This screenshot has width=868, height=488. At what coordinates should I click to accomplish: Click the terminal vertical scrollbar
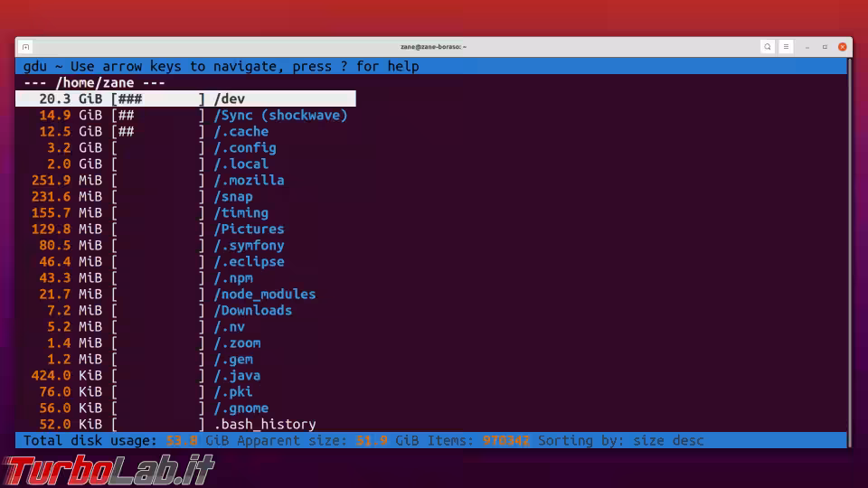pos(850,253)
